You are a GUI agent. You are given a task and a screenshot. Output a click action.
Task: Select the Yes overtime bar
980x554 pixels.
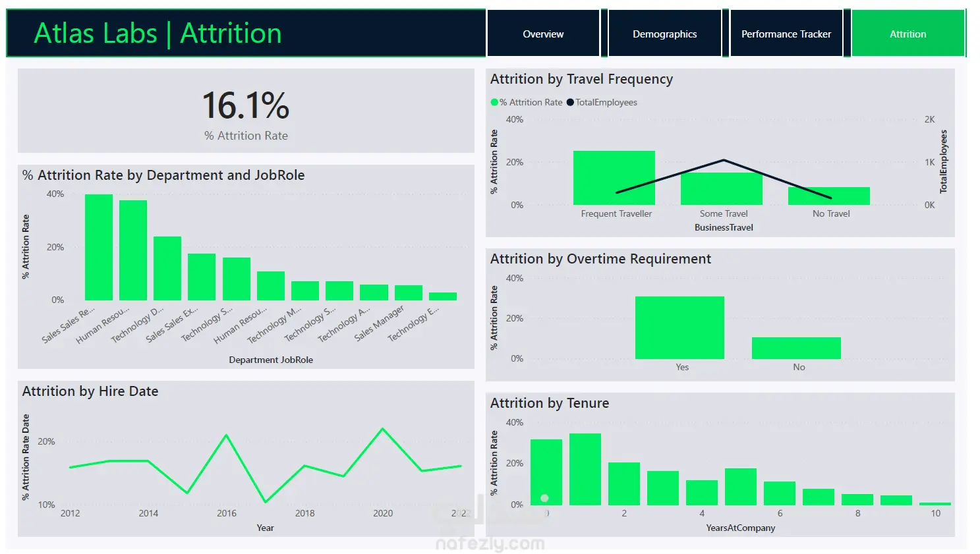[679, 327]
